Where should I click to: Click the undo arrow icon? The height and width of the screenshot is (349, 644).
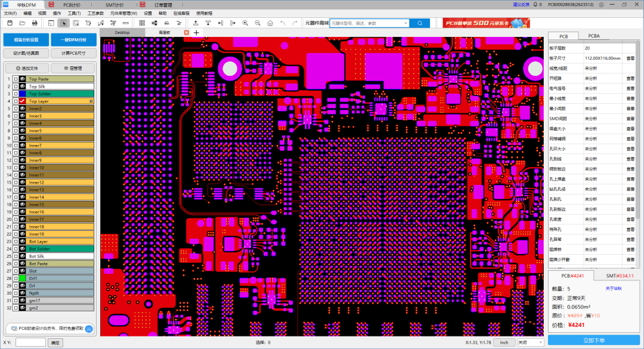[x=283, y=23]
